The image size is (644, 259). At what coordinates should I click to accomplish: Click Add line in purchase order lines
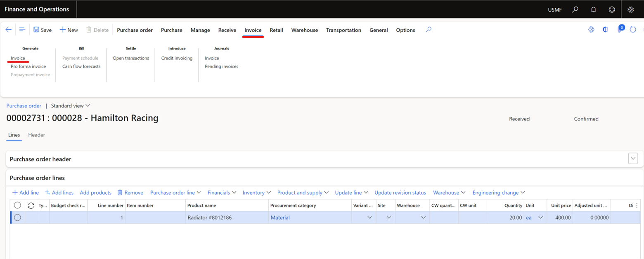[x=26, y=193]
